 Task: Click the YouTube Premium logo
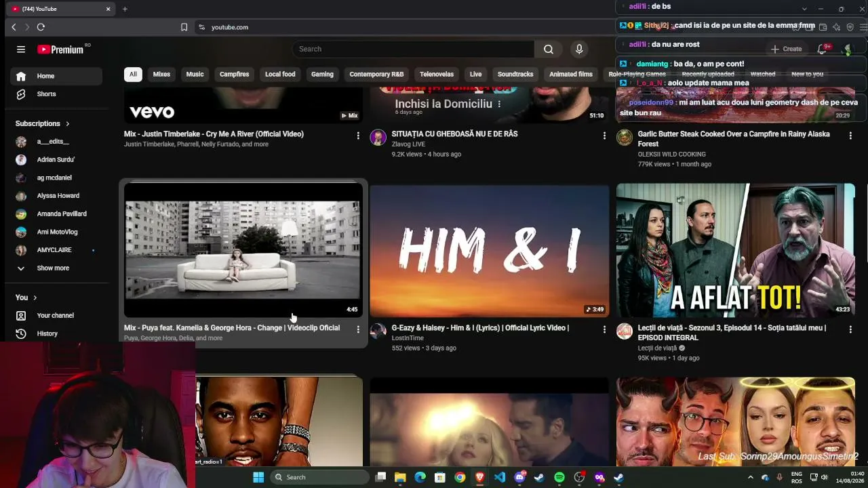point(60,49)
